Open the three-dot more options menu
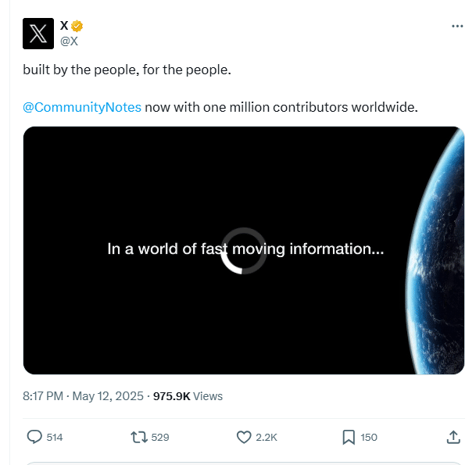476x465 pixels. pyautogui.click(x=457, y=26)
